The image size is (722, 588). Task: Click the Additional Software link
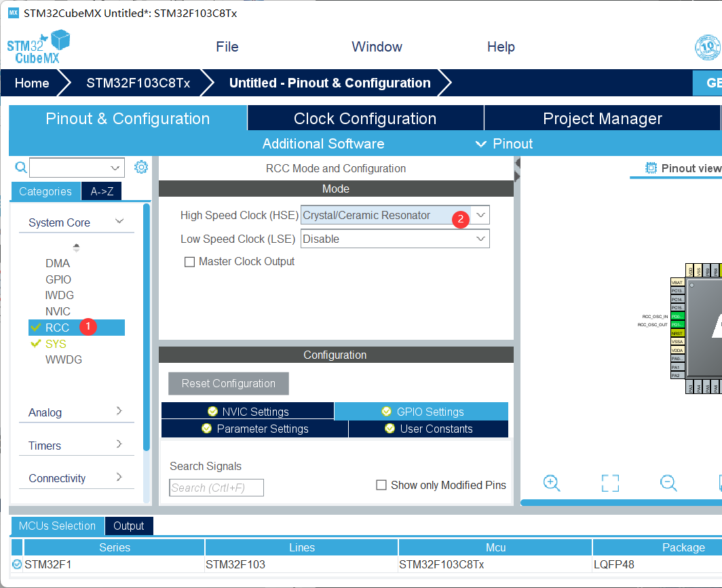click(x=323, y=144)
